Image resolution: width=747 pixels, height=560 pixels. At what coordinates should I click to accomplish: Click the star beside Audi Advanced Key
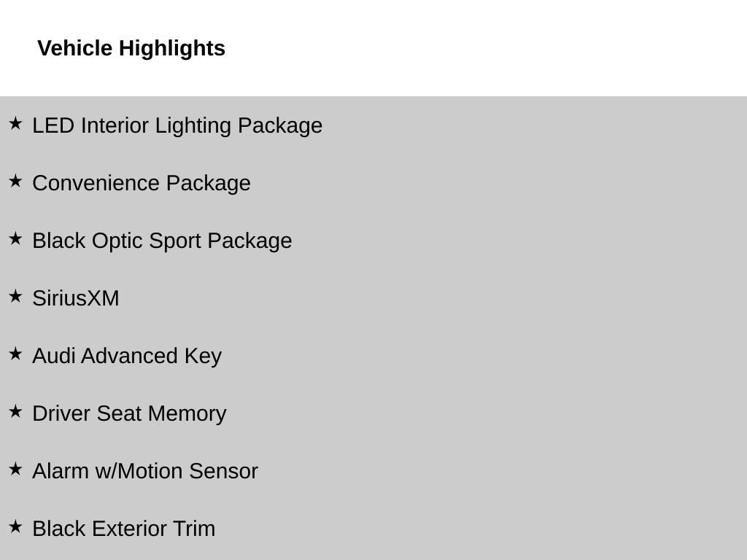15,354
